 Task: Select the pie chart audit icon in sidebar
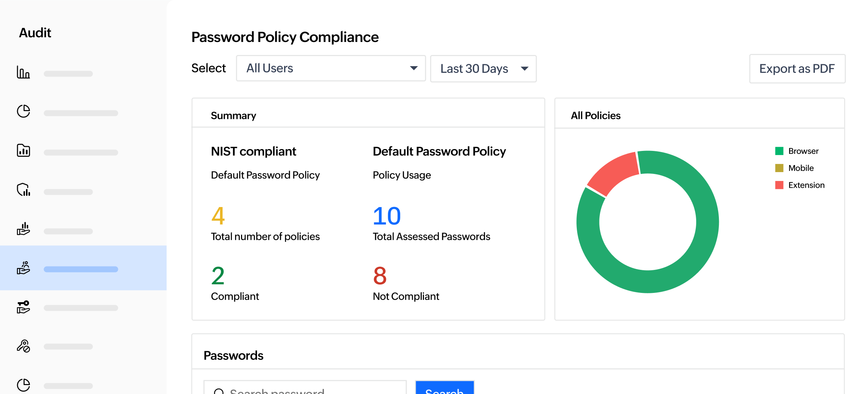click(x=23, y=111)
